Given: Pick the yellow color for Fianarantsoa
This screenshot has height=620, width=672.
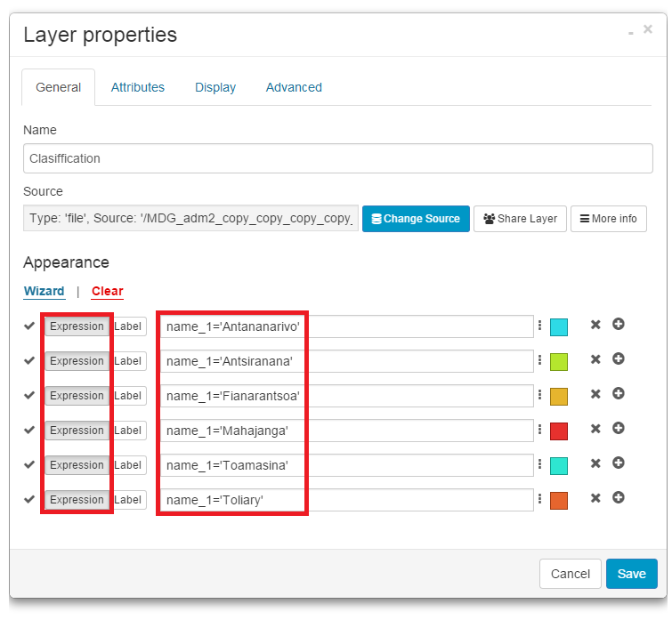Looking at the screenshot, I should coord(559,397).
